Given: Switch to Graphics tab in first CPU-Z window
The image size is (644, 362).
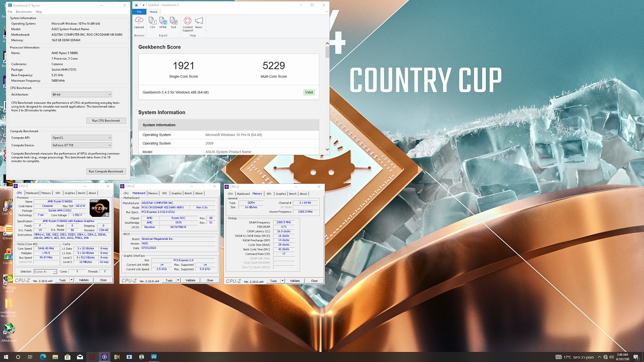Looking at the screenshot, I should pos(70,193).
